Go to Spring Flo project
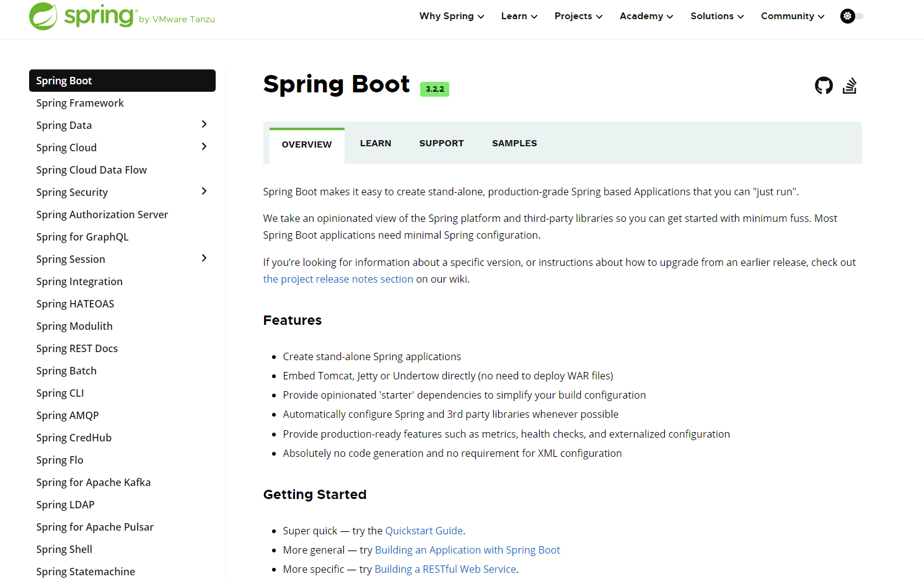 click(59, 460)
